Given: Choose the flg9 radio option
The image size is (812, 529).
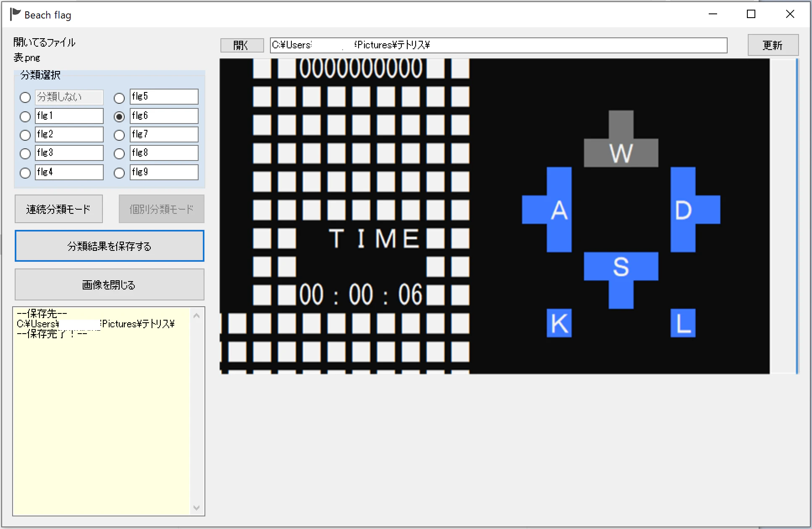Looking at the screenshot, I should coord(119,173).
